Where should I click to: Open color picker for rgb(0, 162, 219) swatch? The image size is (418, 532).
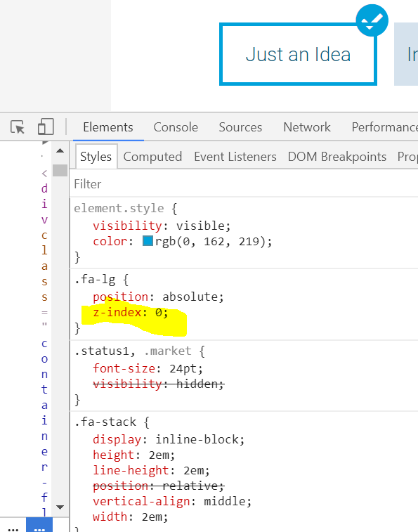click(x=148, y=241)
